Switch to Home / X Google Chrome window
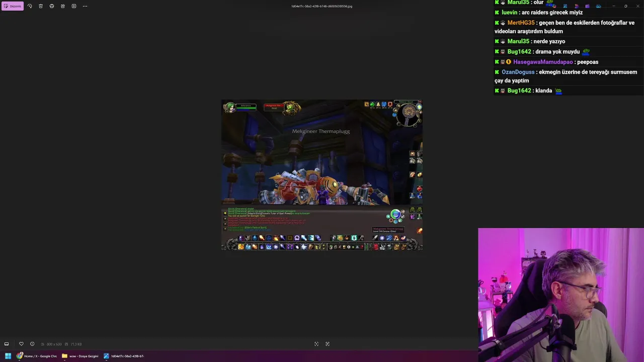Screen dimensions: 644x362 [x=37, y=356]
